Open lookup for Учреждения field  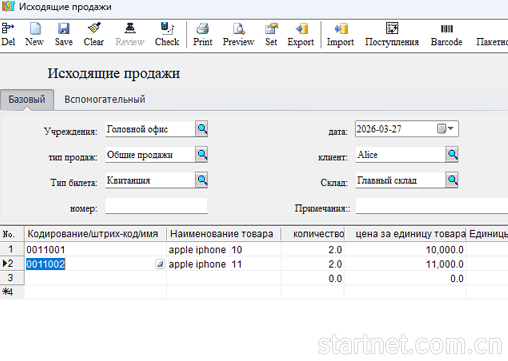pos(202,129)
